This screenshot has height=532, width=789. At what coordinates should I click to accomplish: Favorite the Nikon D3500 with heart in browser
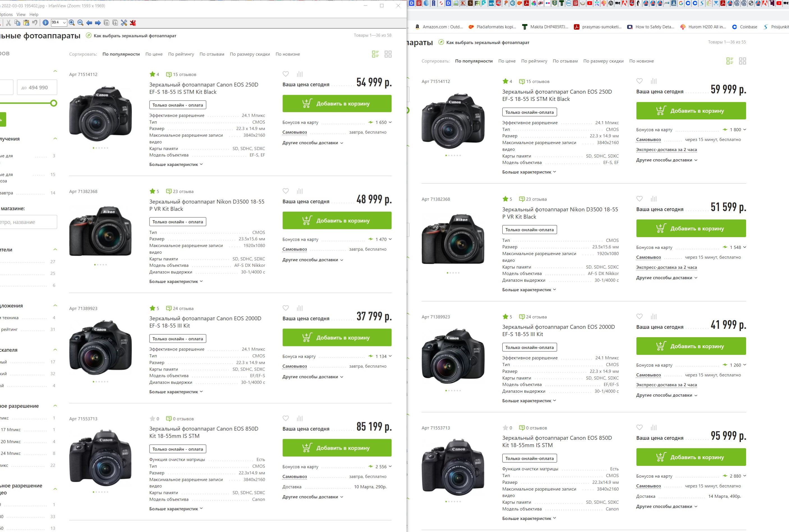tap(639, 199)
